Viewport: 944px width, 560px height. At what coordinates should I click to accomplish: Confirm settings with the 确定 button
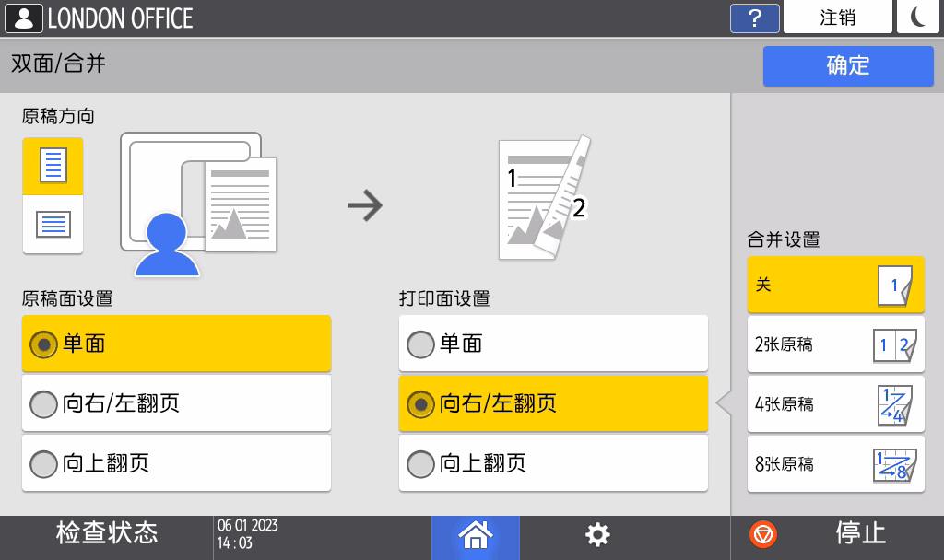[x=847, y=65]
